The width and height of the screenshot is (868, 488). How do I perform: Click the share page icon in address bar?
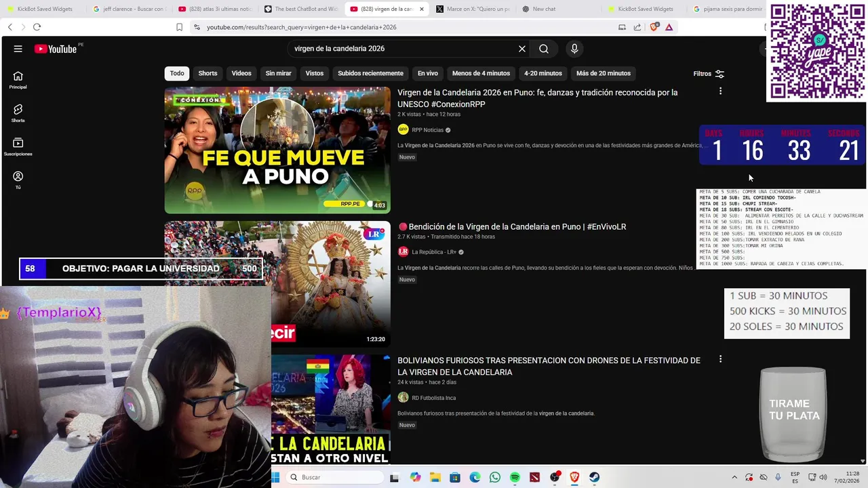tap(637, 27)
